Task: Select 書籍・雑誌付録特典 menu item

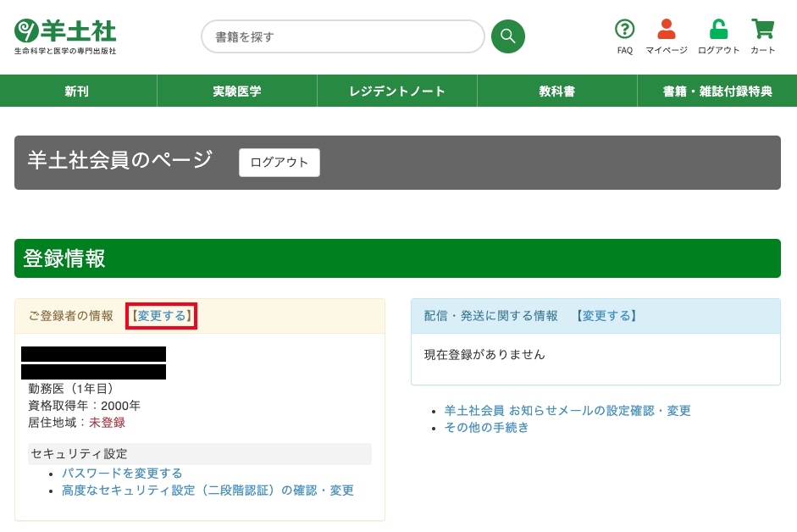Action: click(x=717, y=91)
